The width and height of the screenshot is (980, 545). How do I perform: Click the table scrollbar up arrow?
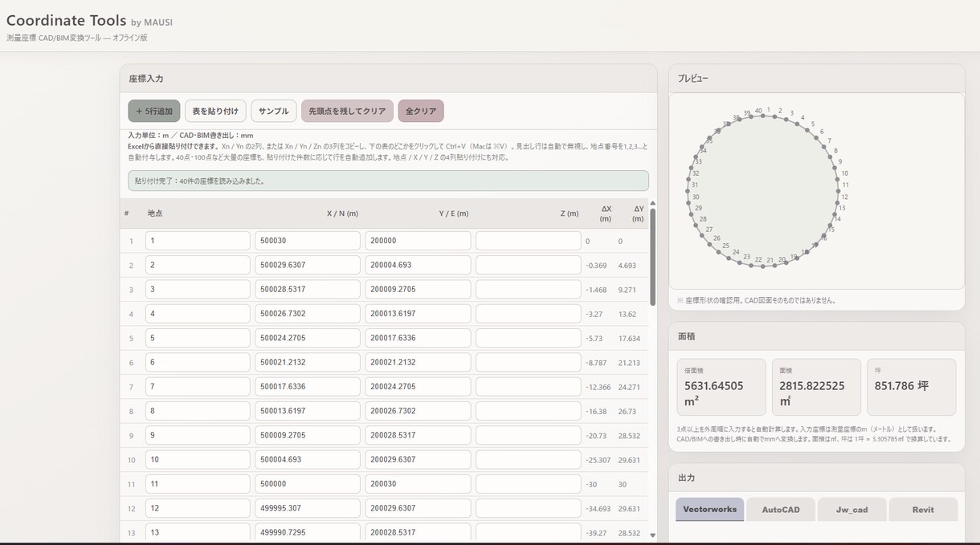point(652,204)
